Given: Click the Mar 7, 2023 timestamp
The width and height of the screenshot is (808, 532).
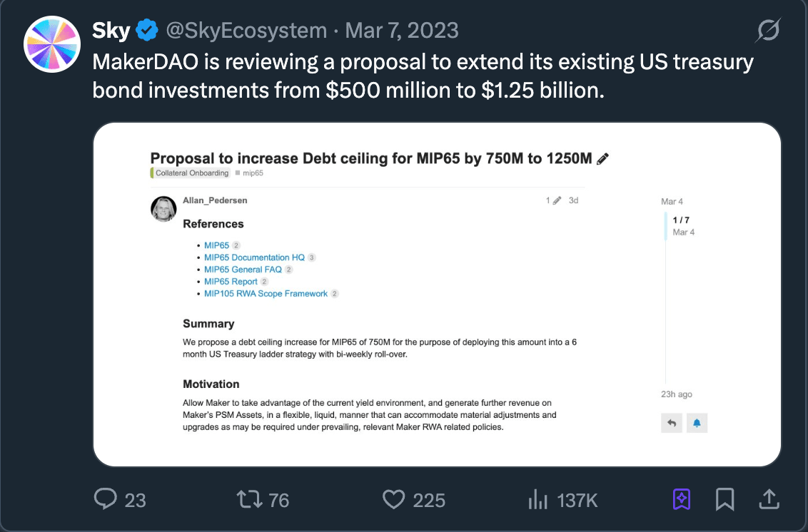Looking at the screenshot, I should (x=402, y=31).
